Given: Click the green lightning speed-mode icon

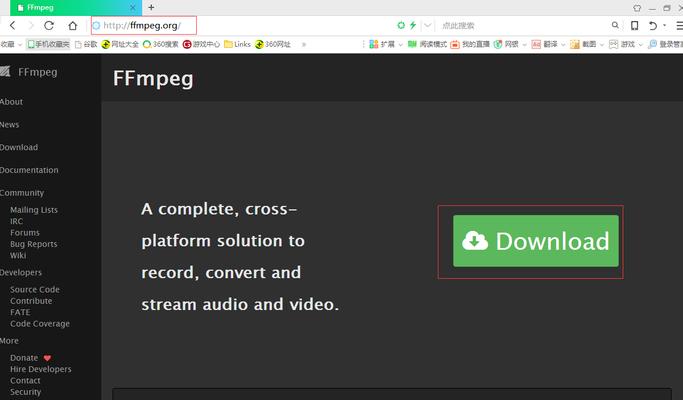Looking at the screenshot, I should tap(413, 25).
